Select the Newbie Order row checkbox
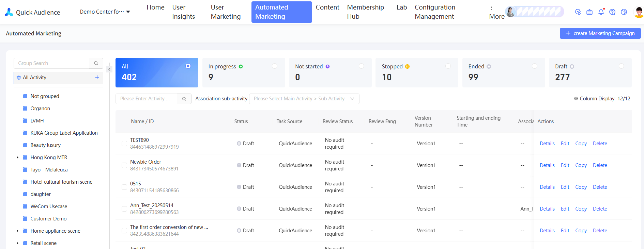The width and height of the screenshot is (644, 249). click(124, 165)
